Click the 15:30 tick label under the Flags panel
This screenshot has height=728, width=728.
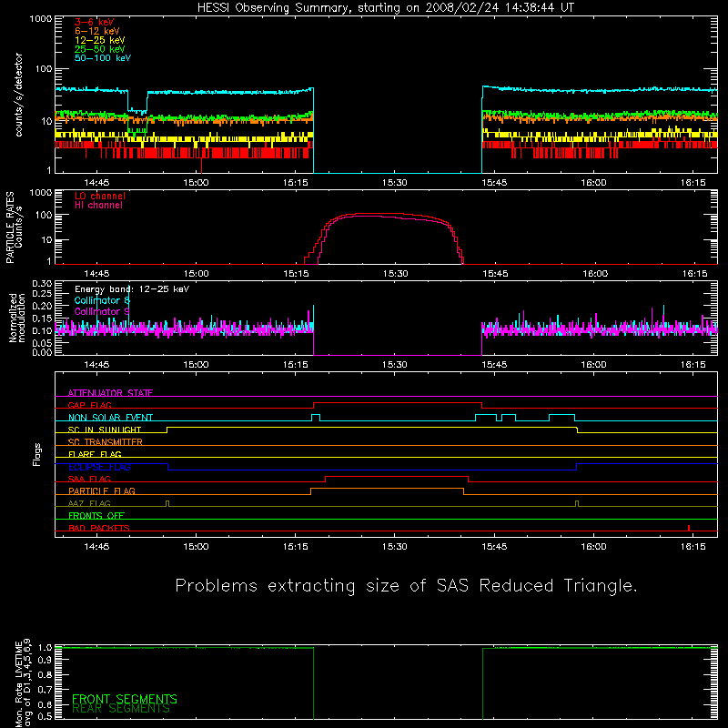pos(395,547)
